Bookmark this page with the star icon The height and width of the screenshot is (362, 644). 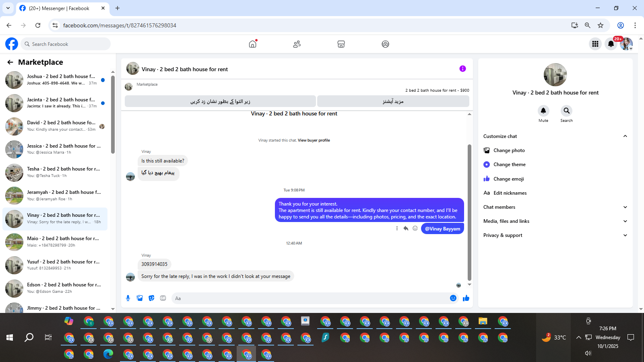[x=601, y=25]
